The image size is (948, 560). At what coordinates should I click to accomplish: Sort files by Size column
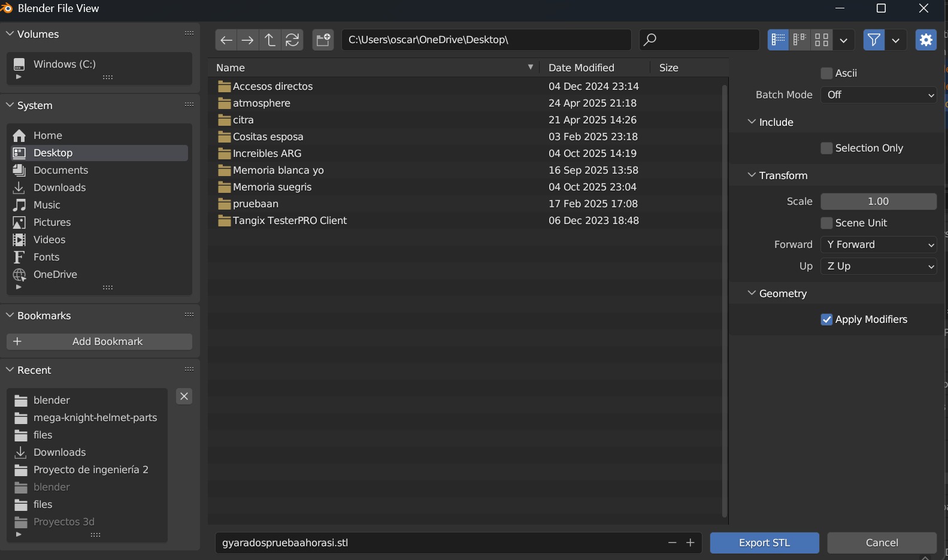click(x=689, y=68)
